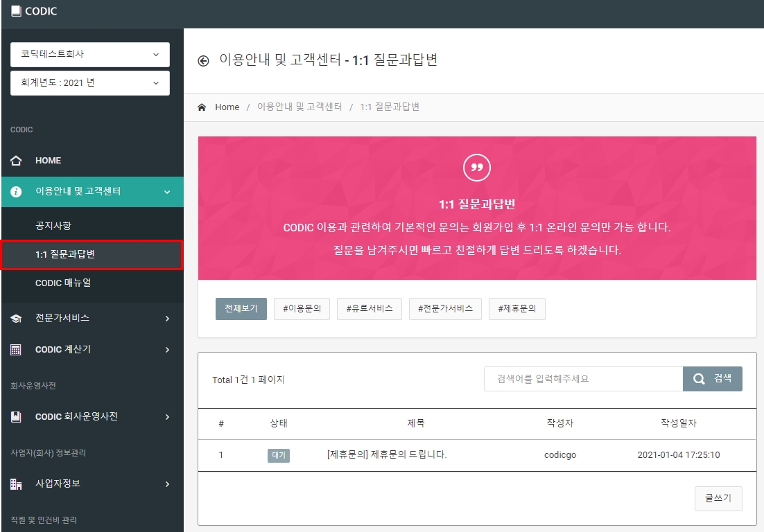
Task: Click the info icon beside 이용안내 및 고객센터
Action: pyautogui.click(x=16, y=191)
